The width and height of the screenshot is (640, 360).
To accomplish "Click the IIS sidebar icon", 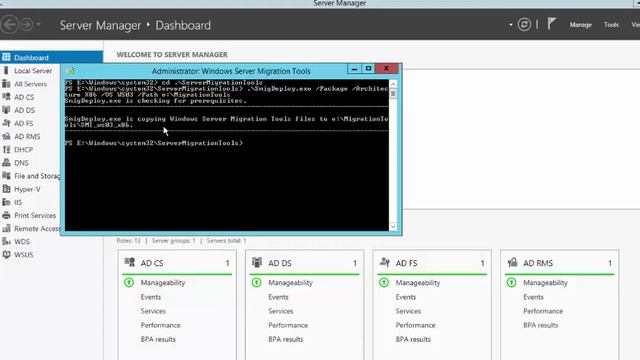I will click(6, 202).
